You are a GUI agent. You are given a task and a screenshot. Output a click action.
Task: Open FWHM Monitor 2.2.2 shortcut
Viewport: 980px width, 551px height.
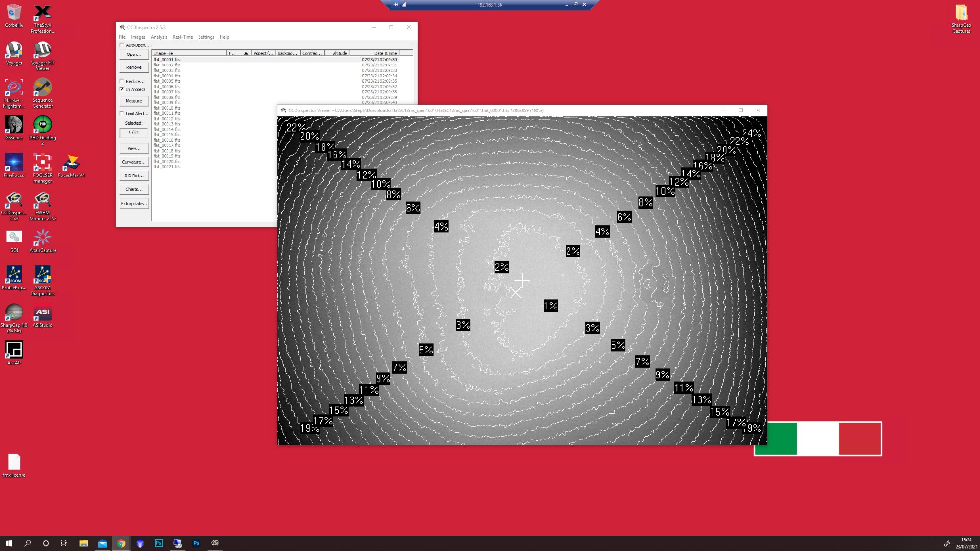click(x=43, y=206)
